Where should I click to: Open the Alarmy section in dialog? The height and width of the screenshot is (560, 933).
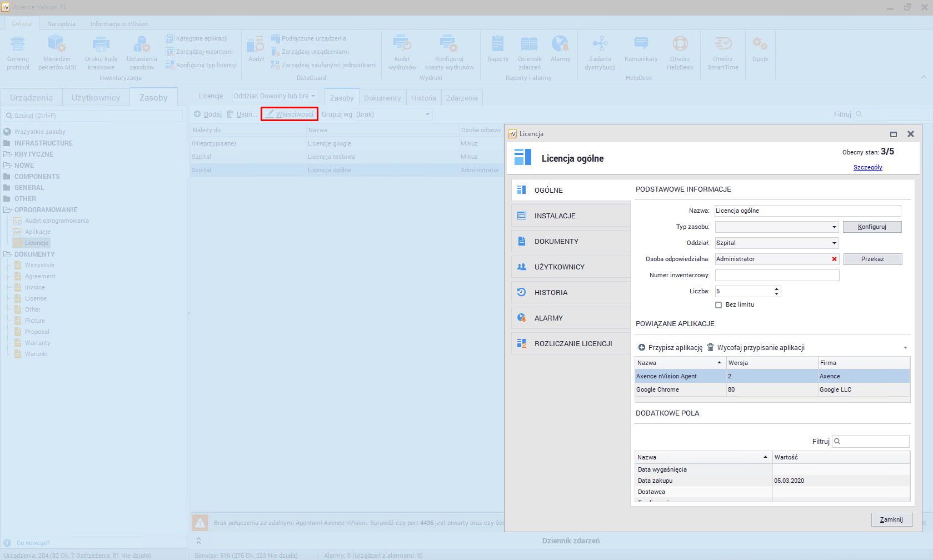pyautogui.click(x=548, y=318)
